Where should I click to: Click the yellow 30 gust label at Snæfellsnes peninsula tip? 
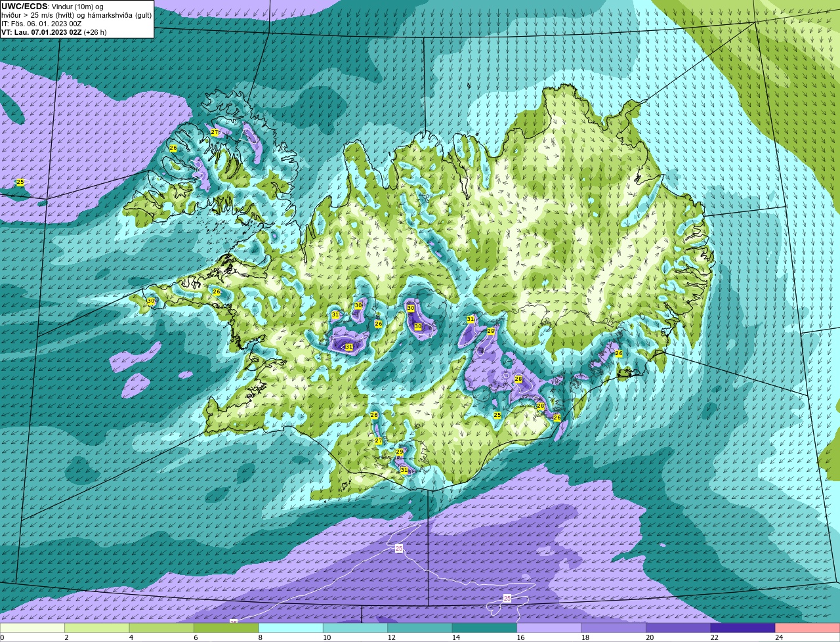[x=151, y=301]
